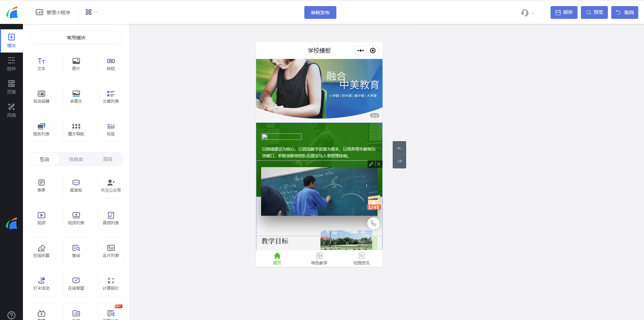Click the phone call floating button

[x=373, y=223]
